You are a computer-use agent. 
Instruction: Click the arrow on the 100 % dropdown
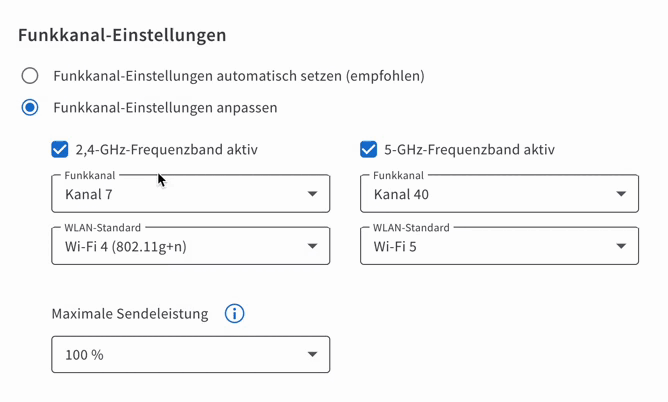click(312, 354)
